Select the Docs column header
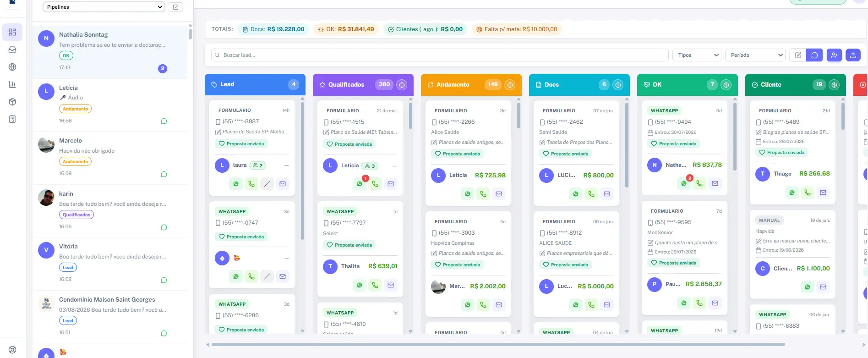Viewport: 868px width, 358px height. click(x=579, y=84)
